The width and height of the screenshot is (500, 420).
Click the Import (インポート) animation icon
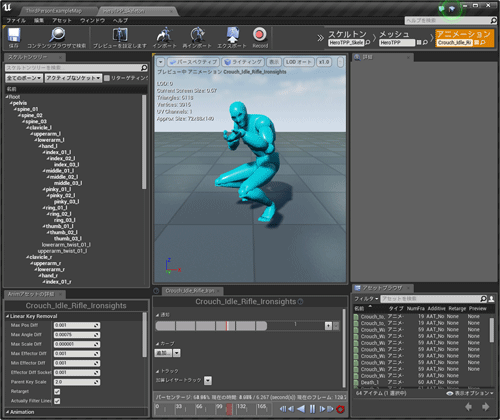click(164, 35)
